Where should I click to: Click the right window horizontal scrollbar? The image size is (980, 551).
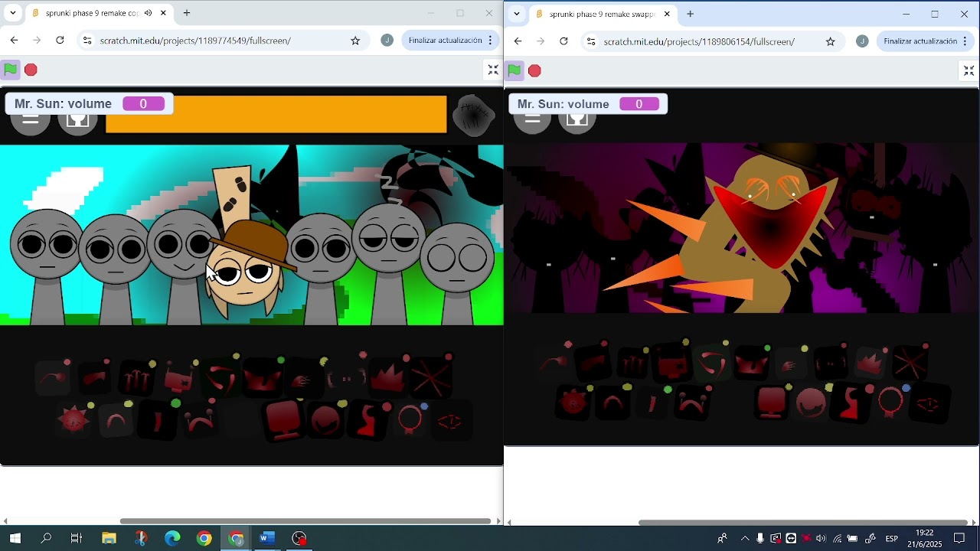click(803, 523)
